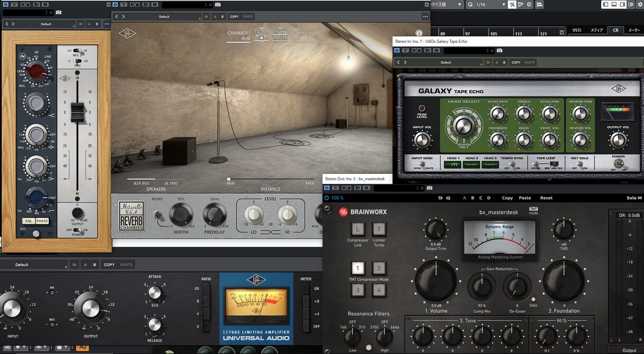This screenshot has height=354, width=644.
Task: Flip the POWER switch on the Galaxy Tape Echo
Action: point(619,164)
